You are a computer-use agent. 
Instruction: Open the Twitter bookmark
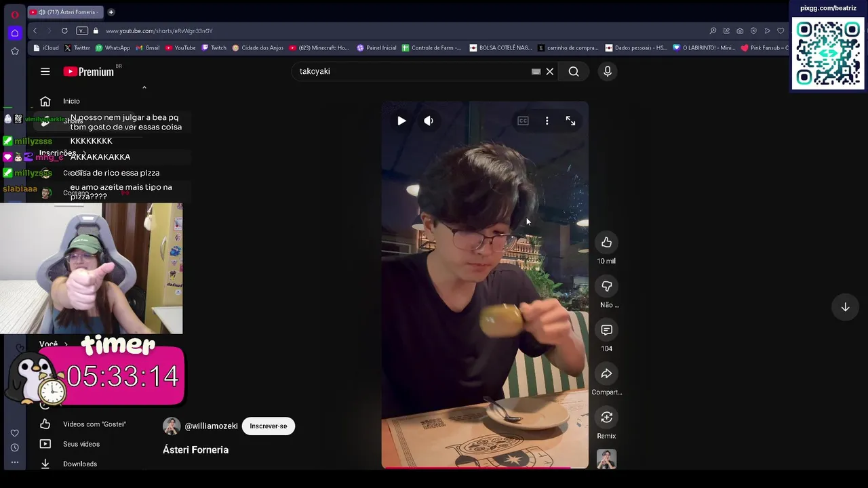point(77,48)
